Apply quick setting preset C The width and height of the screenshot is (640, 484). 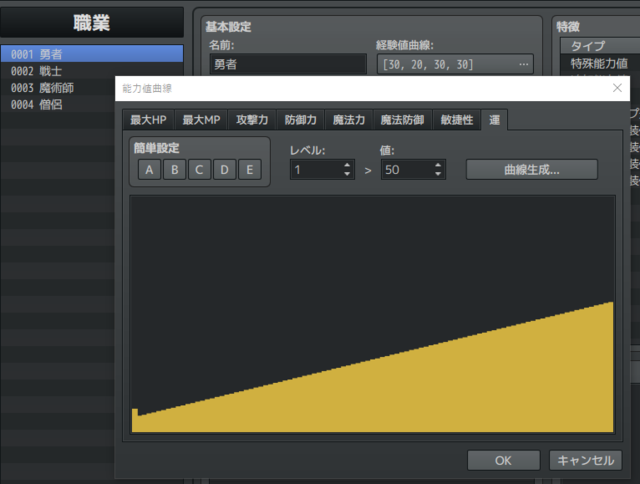[199, 170]
